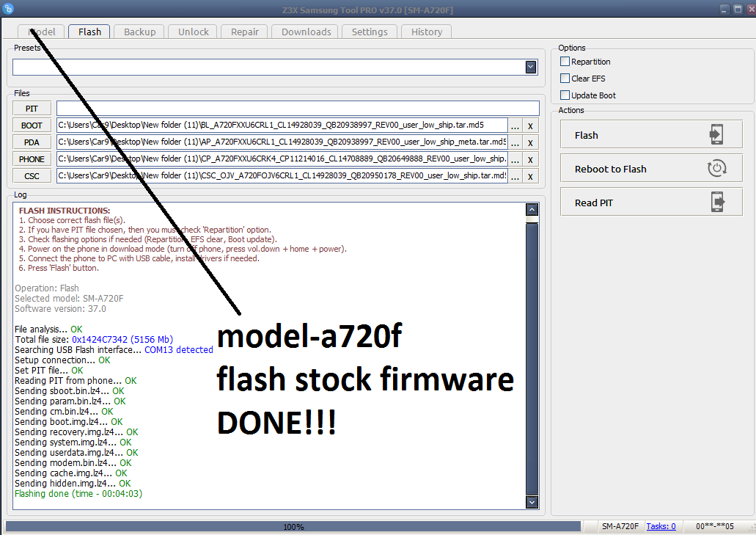Screen dimensions: 756x535
Task: Click the 'Total file size' log line
Action: click(x=94, y=340)
